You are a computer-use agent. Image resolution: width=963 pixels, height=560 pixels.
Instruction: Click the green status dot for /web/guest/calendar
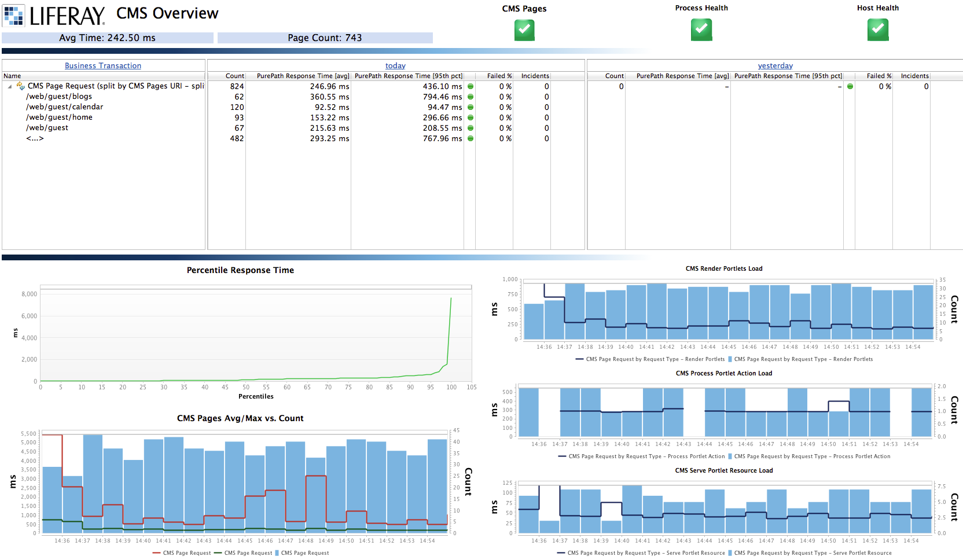tap(471, 108)
